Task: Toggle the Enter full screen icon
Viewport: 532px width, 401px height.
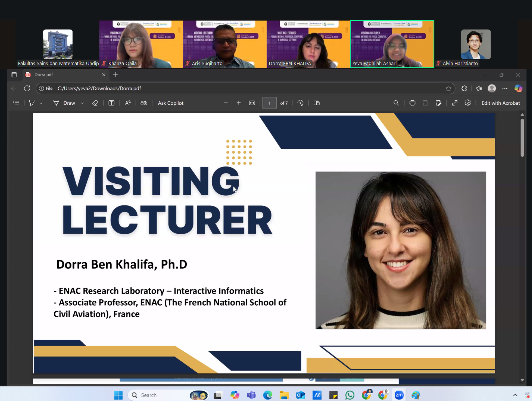Action: click(454, 103)
